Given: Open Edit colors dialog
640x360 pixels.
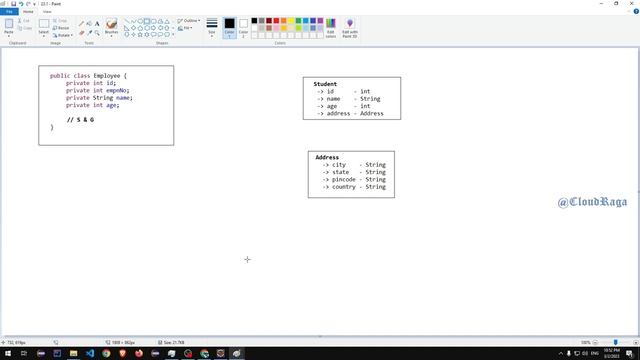Looking at the screenshot, I should pos(331,28).
